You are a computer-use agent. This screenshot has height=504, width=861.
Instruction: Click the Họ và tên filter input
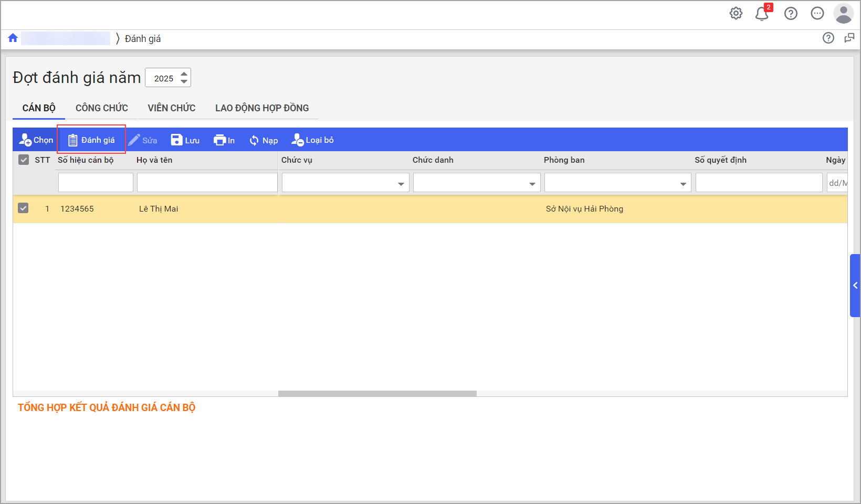[207, 183]
